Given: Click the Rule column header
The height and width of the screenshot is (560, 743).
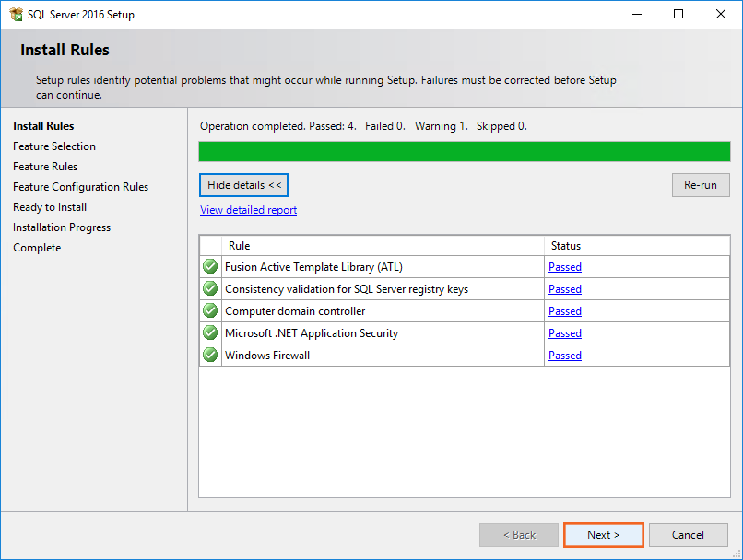Looking at the screenshot, I should point(240,246).
